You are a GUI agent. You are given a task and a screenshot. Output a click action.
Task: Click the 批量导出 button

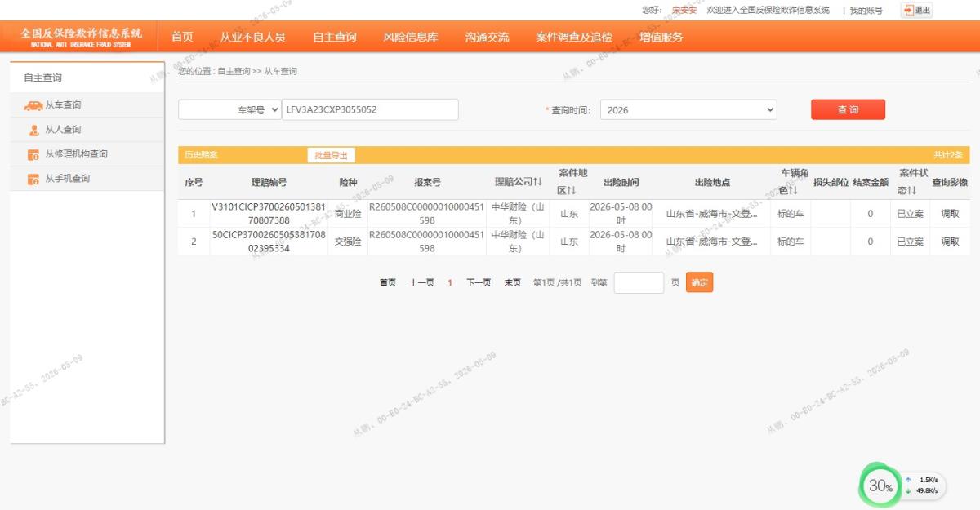pos(331,155)
